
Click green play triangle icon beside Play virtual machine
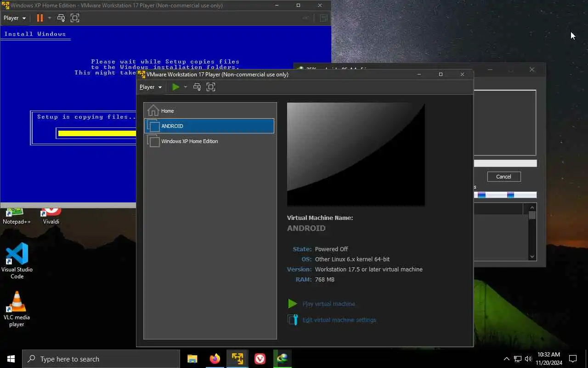tap(293, 304)
